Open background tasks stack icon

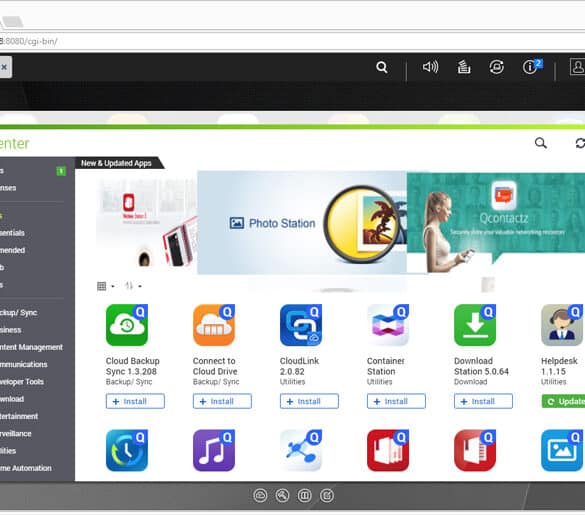tap(464, 67)
